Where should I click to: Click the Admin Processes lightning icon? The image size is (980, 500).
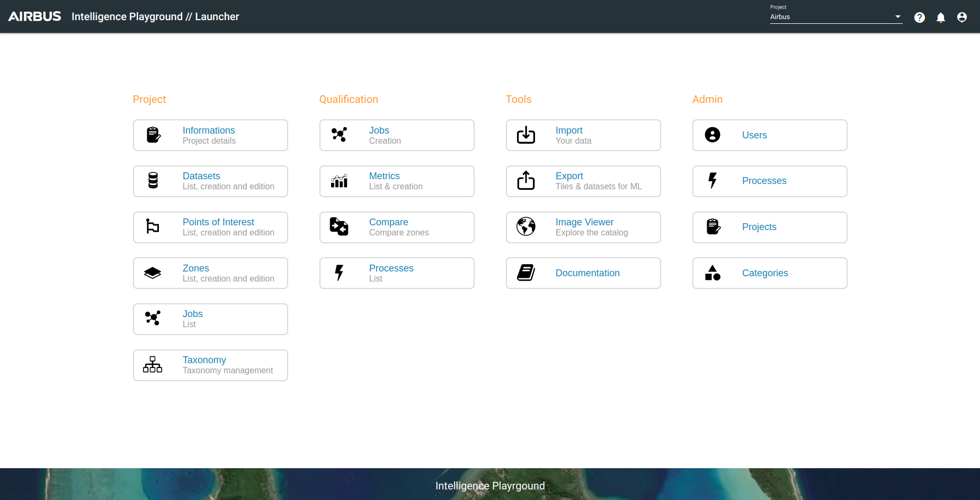(712, 181)
